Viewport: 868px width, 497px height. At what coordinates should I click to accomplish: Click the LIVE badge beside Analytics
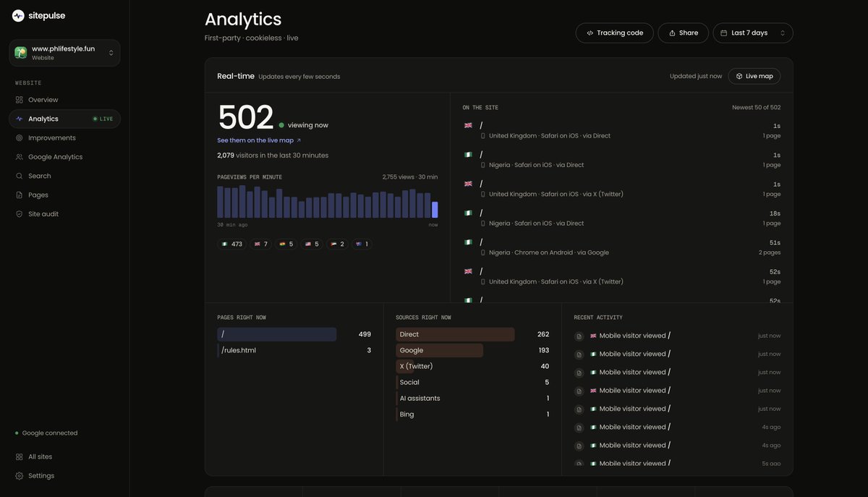tap(103, 119)
